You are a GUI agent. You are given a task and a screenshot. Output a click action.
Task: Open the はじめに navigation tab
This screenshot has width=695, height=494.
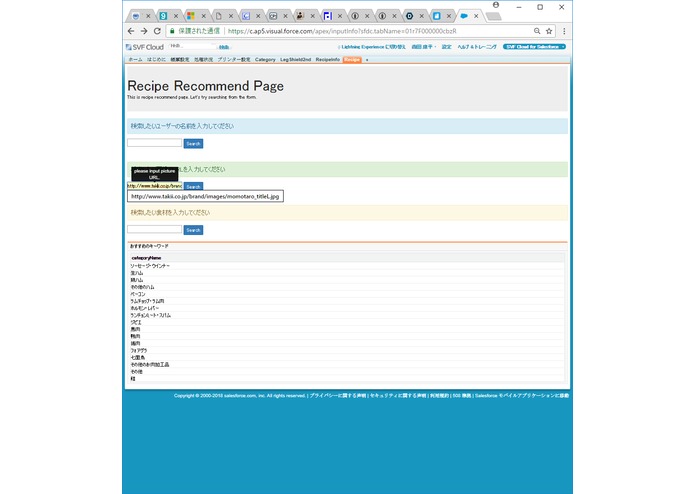(x=156, y=59)
